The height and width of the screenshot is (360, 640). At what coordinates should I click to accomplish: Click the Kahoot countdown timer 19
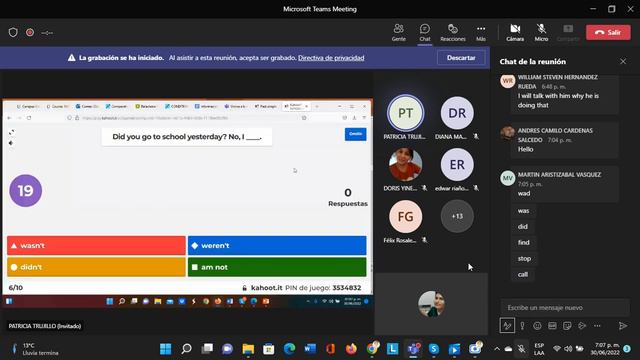(25, 191)
